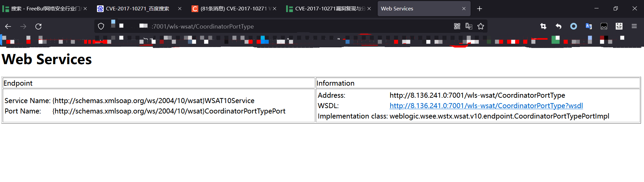Close the Web Services tab
Screen dimensions: 644x182
(x=464, y=9)
